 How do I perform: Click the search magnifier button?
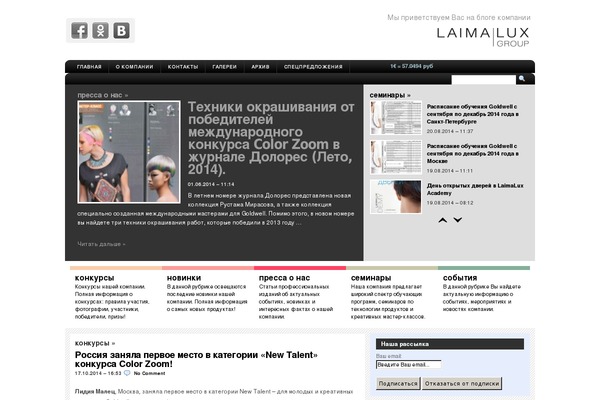(x=522, y=79)
